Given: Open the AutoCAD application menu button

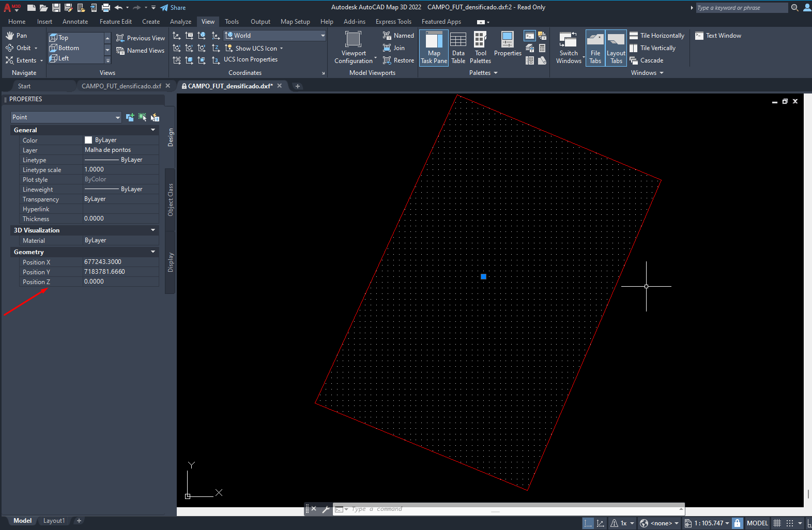Looking at the screenshot, I should click(x=12, y=8).
